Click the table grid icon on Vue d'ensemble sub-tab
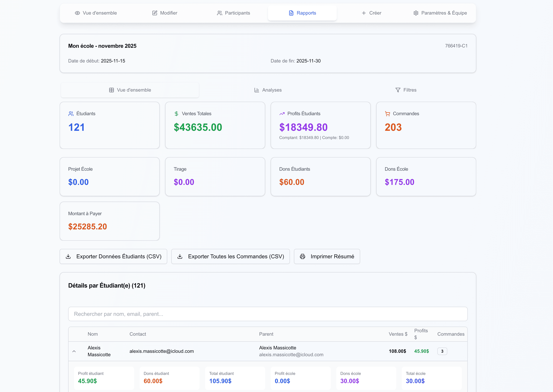Screen dimensions: 553x392 111,90
